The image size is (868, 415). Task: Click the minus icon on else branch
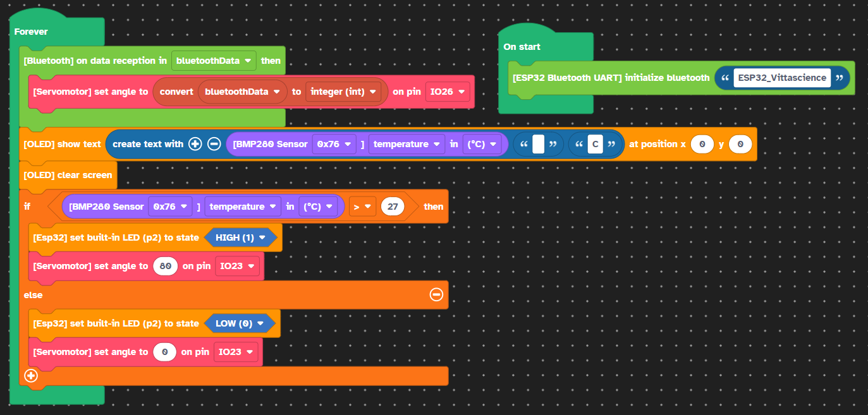click(x=436, y=294)
